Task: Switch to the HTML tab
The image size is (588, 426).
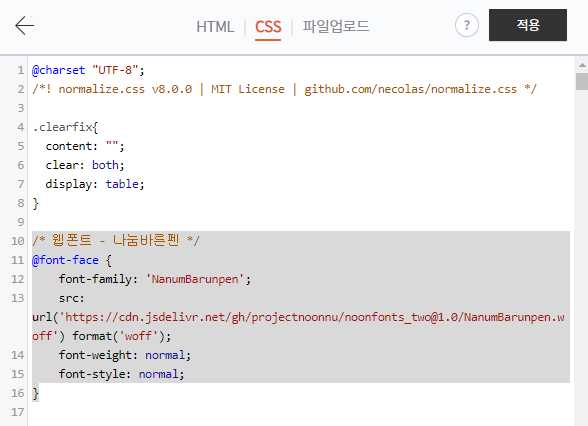Action: click(x=215, y=27)
